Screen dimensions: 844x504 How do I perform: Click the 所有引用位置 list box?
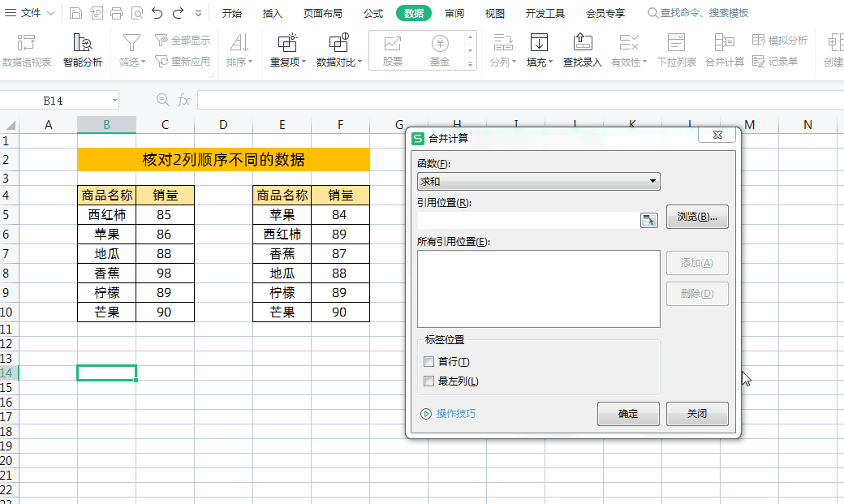point(538,289)
